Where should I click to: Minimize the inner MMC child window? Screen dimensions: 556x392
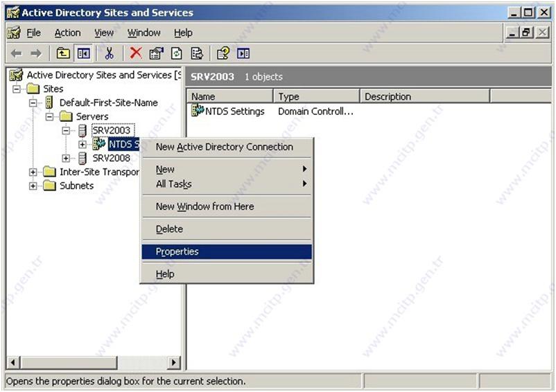pyautogui.click(x=512, y=33)
